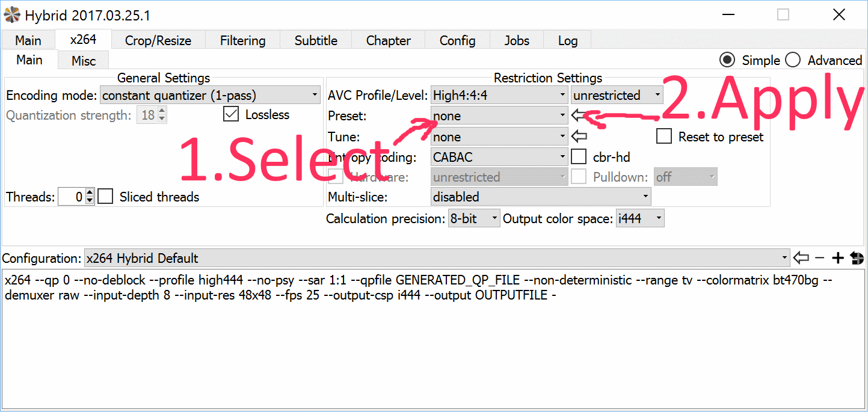
Task: Open the Configuration x264 Hybrid Default dropdown
Action: pos(437,258)
